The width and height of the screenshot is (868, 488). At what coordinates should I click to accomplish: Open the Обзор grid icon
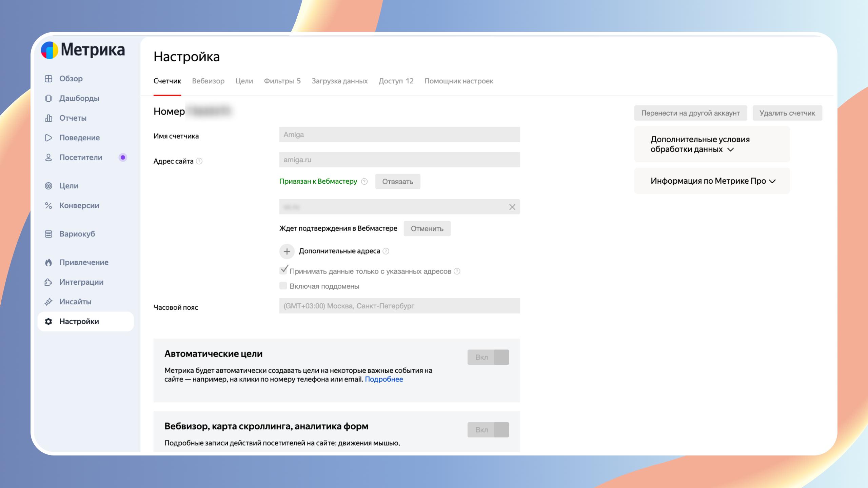(48, 79)
